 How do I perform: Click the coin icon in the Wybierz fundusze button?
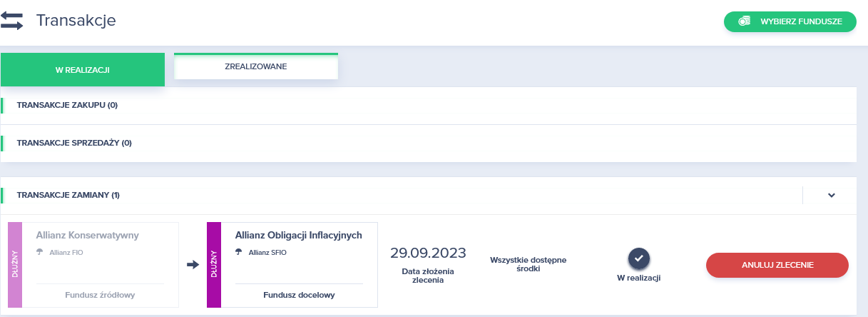(744, 21)
